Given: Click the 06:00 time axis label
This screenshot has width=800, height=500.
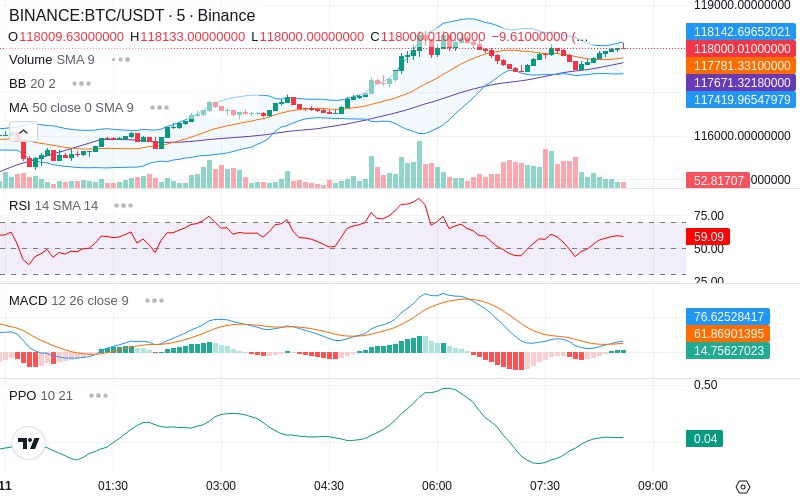Looking at the screenshot, I should [x=437, y=486].
